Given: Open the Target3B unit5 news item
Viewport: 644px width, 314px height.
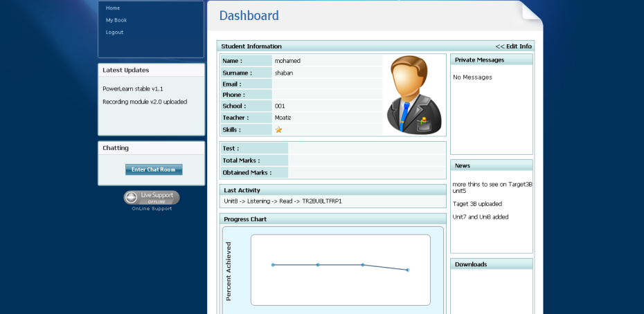Looking at the screenshot, I should [x=492, y=187].
